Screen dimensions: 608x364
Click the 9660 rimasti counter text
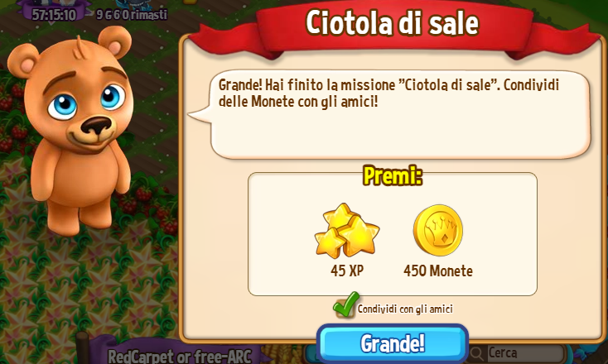tap(132, 15)
